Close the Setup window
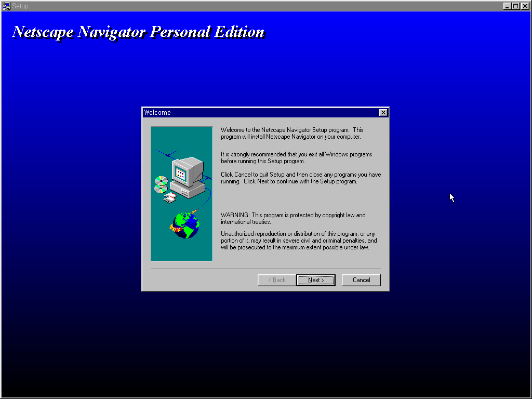Screen dimensions: 532x399 click(x=525, y=6)
